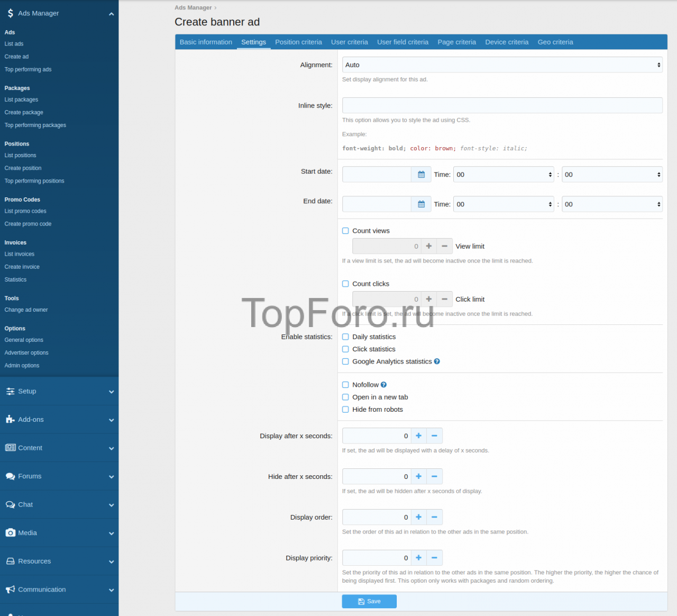
Task: Click the Ads Manager breadcrumb link
Action: (193, 8)
